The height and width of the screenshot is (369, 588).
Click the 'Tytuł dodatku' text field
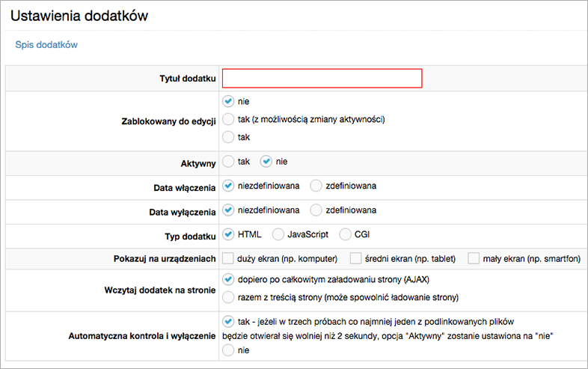pos(322,79)
